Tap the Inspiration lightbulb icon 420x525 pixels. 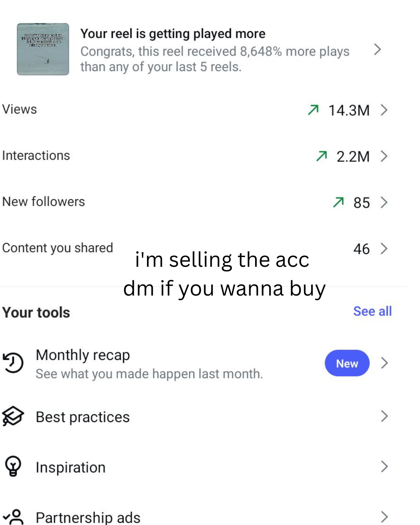pyautogui.click(x=13, y=466)
